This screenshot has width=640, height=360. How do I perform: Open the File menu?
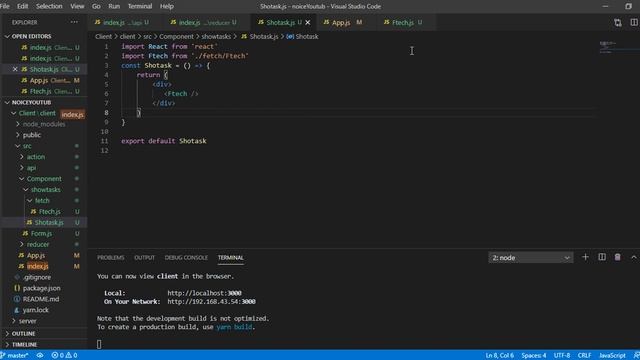[x=5, y=6]
